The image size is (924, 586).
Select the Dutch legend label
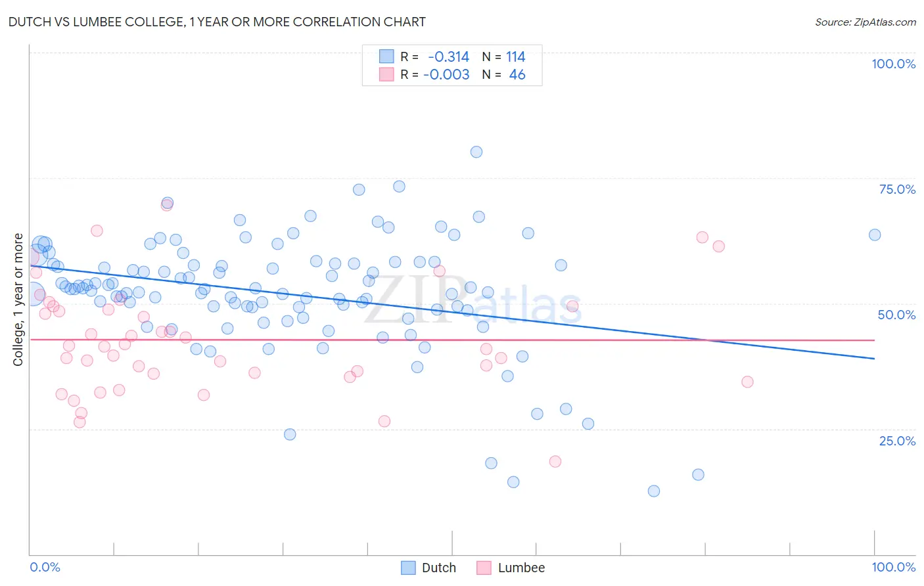click(x=439, y=568)
